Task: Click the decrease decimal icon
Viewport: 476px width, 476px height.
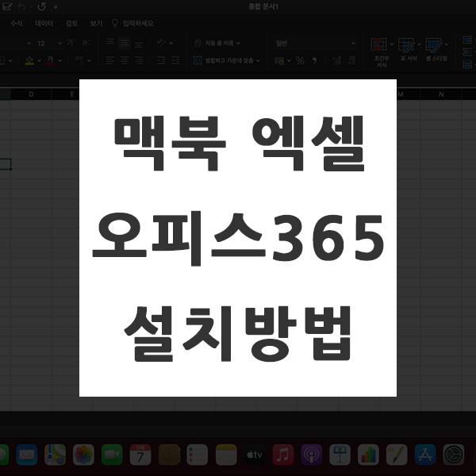Action: 351,60
